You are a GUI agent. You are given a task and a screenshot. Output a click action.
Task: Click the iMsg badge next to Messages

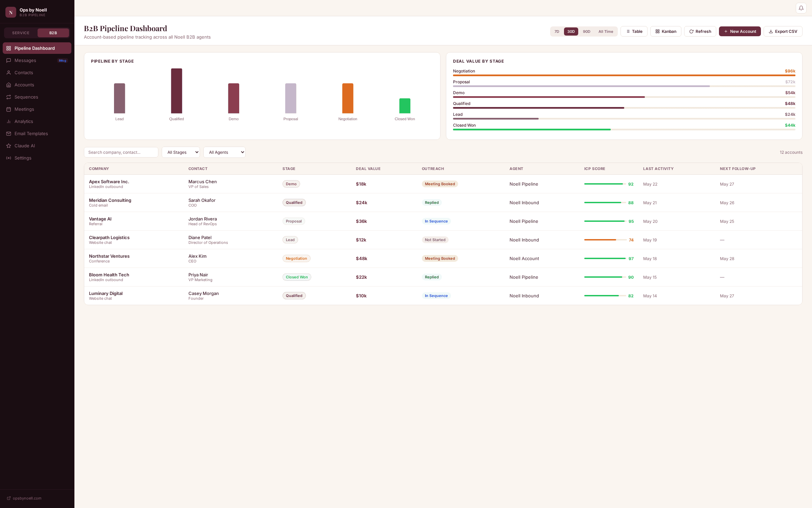coord(63,61)
